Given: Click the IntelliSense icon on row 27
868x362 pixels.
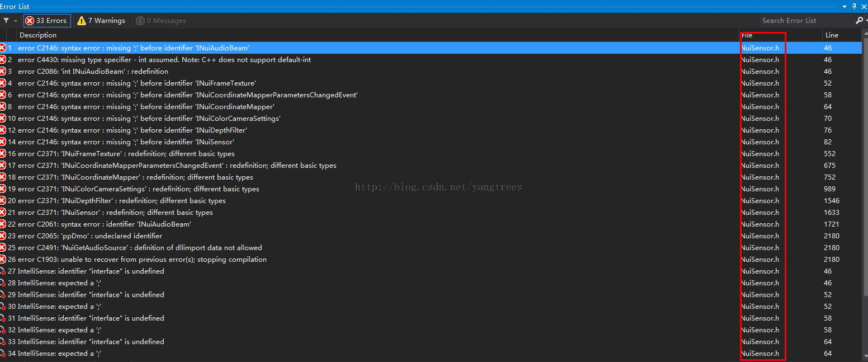Looking at the screenshot, I should coord(3,271).
